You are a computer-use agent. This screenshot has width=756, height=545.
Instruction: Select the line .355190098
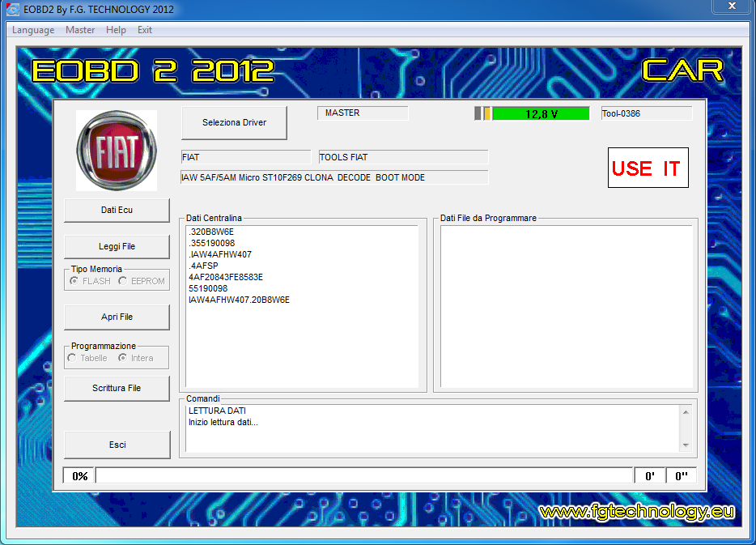(x=211, y=243)
